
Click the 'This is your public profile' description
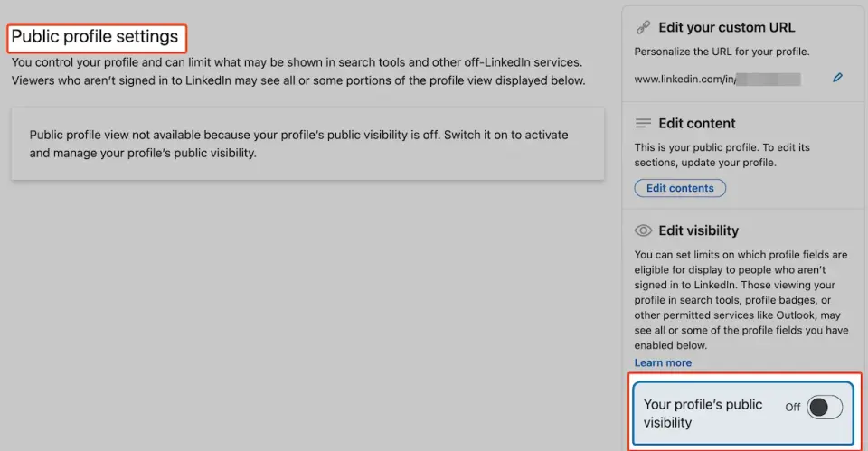(722, 155)
